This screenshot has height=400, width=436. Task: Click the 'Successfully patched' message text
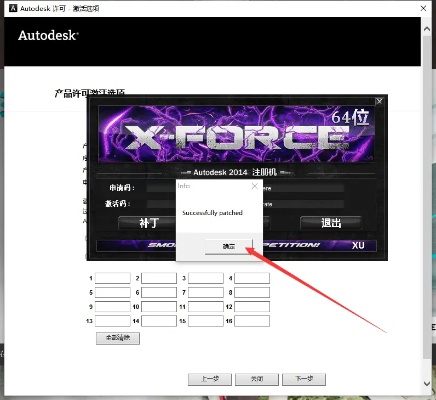tap(212, 213)
